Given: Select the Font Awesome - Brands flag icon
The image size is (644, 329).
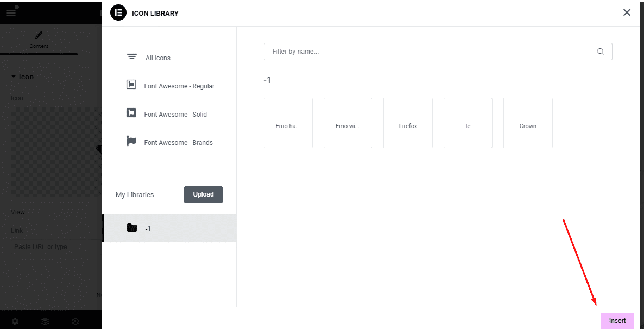Looking at the screenshot, I should [131, 141].
